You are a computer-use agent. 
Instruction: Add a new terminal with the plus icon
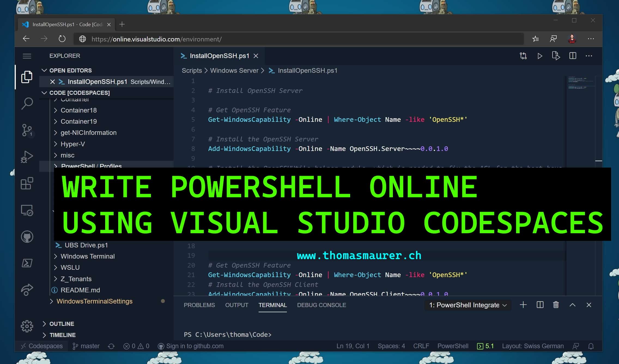point(523,305)
